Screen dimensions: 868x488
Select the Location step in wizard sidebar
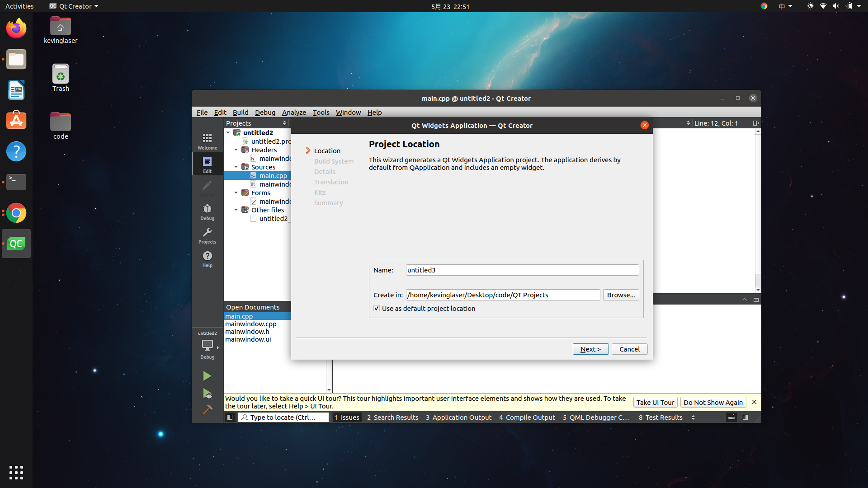click(327, 150)
